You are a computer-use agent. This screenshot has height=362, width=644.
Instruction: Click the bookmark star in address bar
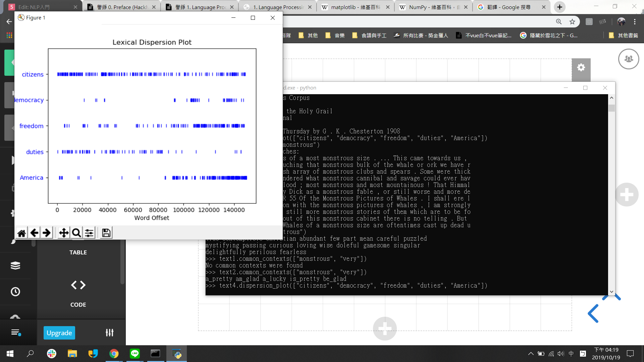tap(572, 22)
